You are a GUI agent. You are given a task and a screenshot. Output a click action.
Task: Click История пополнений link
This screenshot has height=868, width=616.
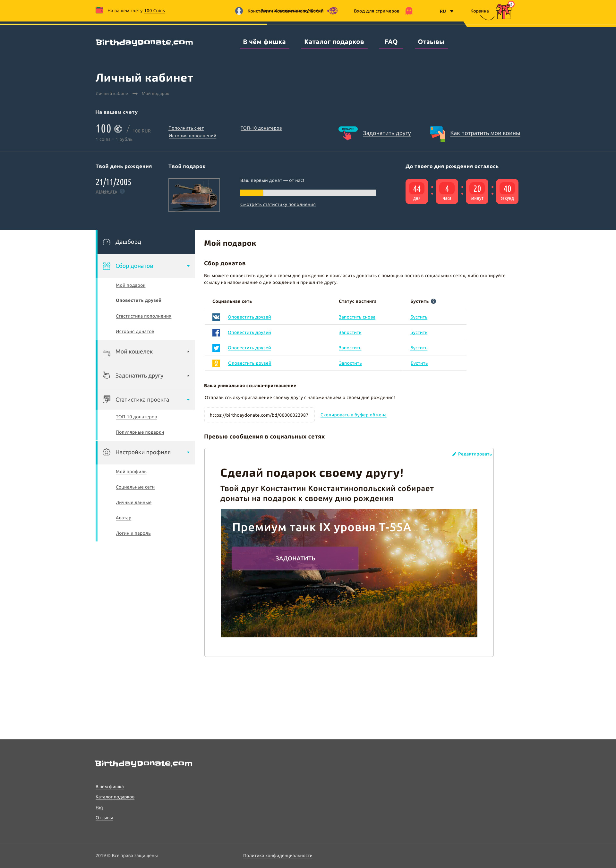[192, 136]
